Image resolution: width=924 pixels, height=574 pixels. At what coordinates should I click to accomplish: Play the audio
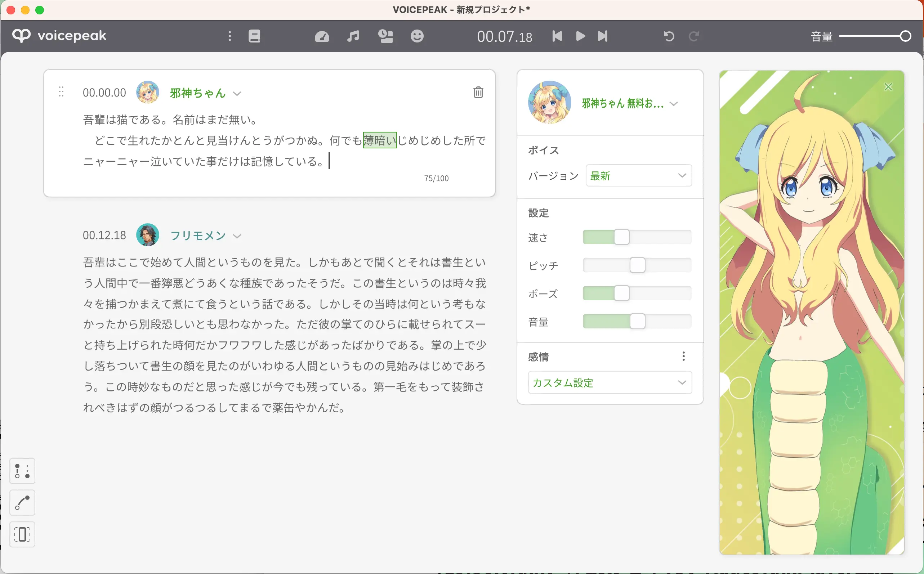pyautogui.click(x=580, y=36)
